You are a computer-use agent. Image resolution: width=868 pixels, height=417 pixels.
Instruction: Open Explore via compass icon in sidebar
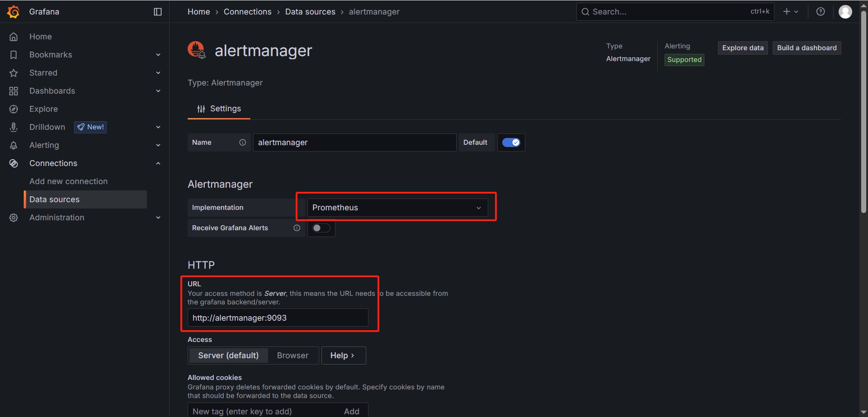click(14, 109)
